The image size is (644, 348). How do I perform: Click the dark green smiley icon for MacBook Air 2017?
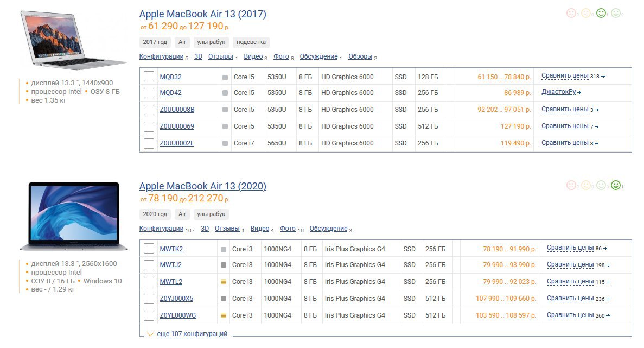tap(601, 13)
